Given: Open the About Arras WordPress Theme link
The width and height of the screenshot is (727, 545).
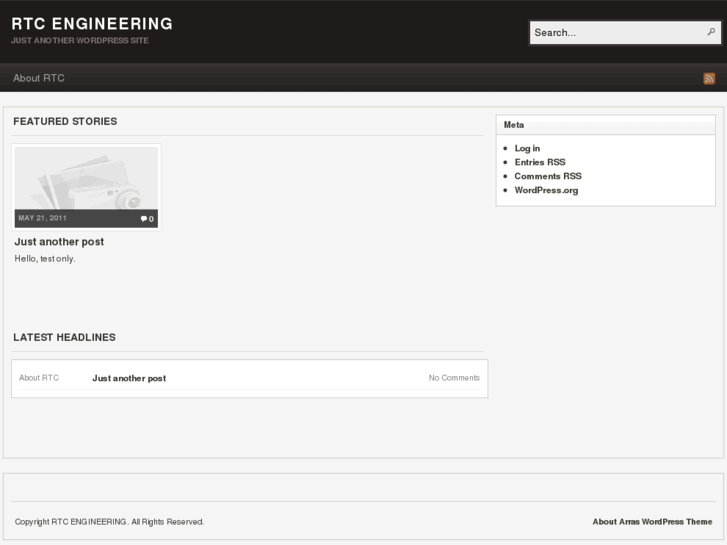Looking at the screenshot, I should click(x=652, y=521).
